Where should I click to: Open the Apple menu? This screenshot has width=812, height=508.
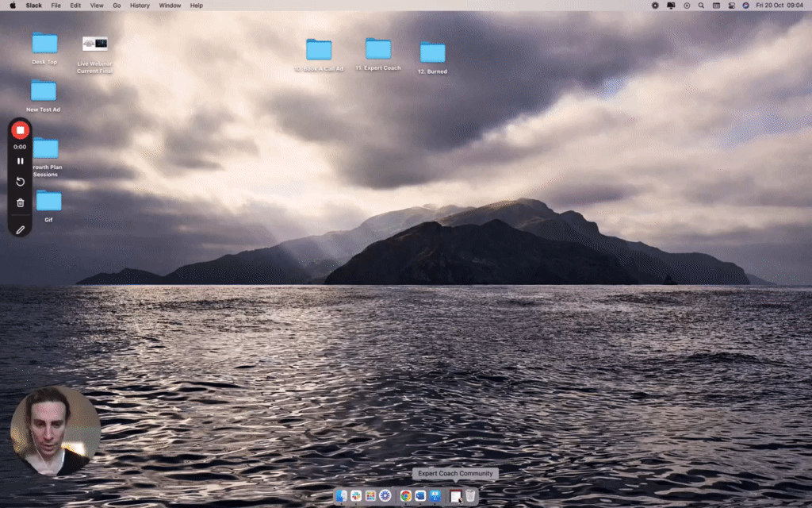click(13, 6)
